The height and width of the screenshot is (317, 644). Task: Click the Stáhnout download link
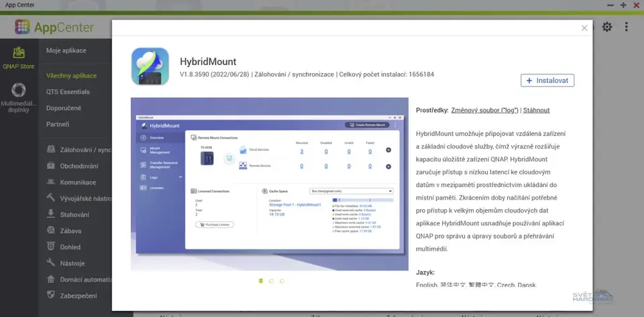click(x=537, y=110)
